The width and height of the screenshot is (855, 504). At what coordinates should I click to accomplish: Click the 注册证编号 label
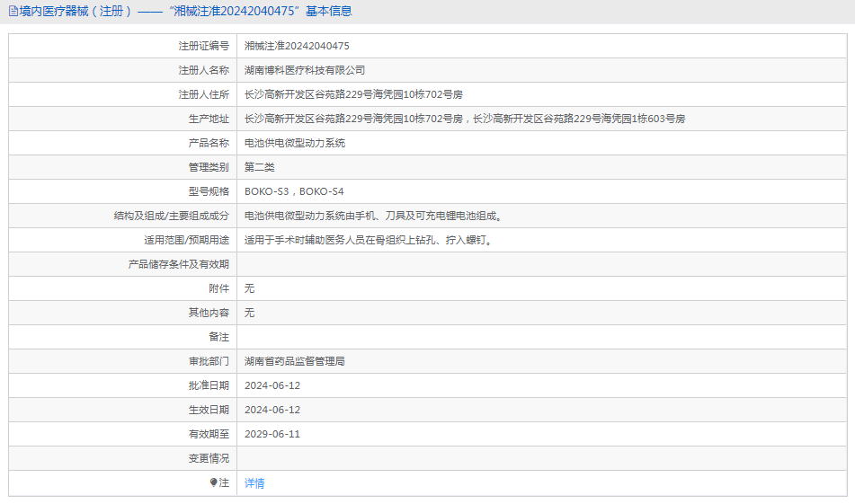pyautogui.click(x=204, y=47)
